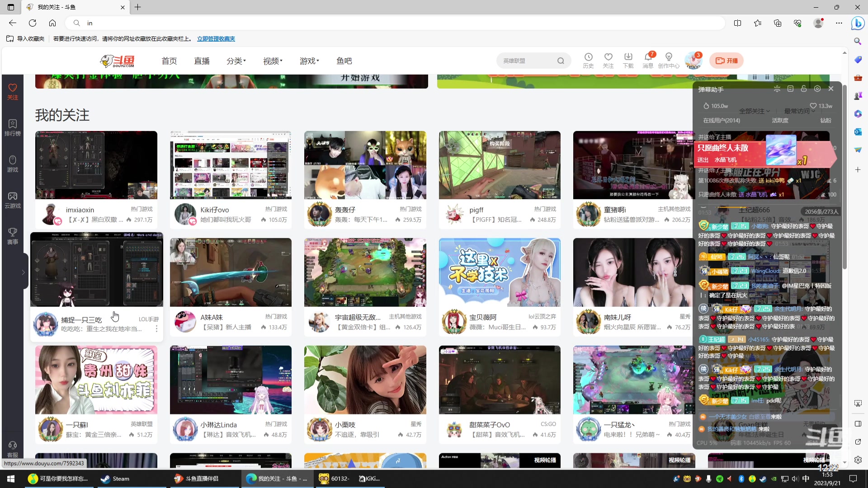Open the 宝贝薇阿 stream thumbnail

[x=500, y=272]
